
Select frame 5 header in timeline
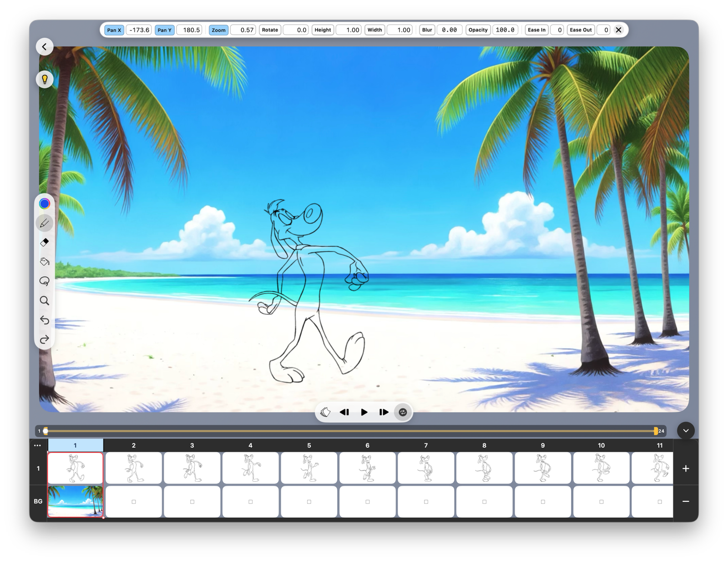tap(309, 445)
